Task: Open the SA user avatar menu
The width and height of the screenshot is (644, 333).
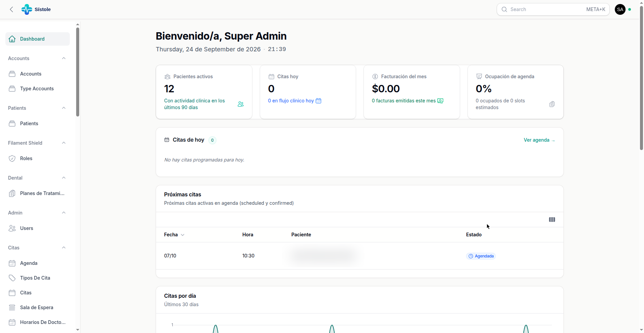Action: click(x=620, y=9)
